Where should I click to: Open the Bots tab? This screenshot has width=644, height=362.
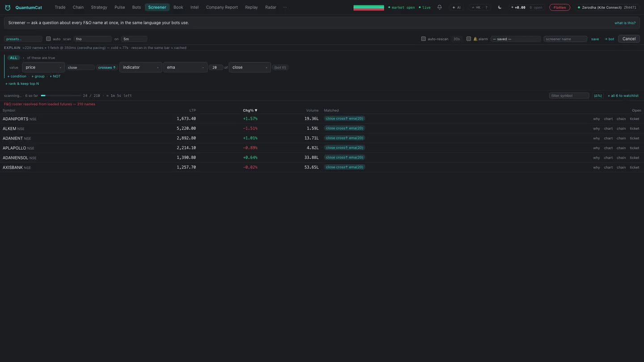pyautogui.click(x=136, y=7)
